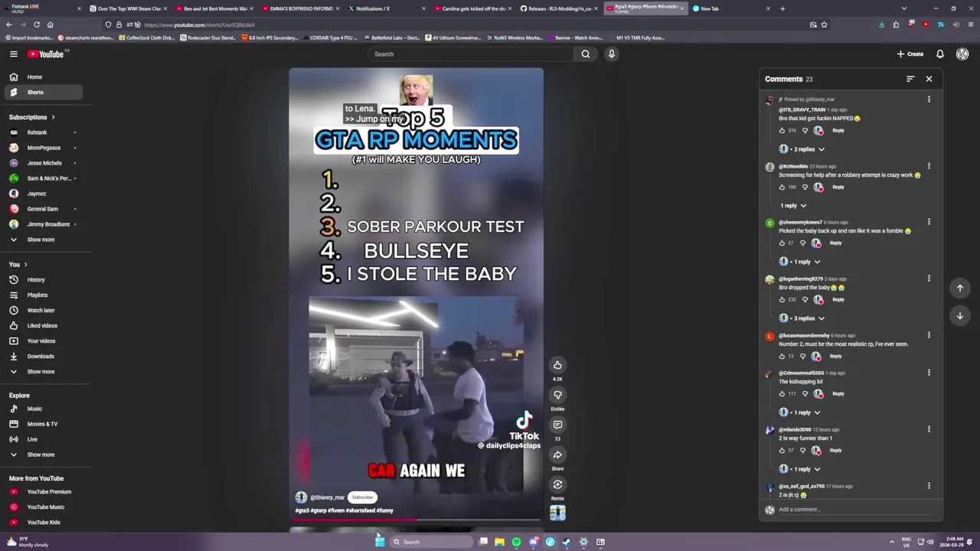Open the fishtank channel subscription
980x551 pixels.
[44, 132]
